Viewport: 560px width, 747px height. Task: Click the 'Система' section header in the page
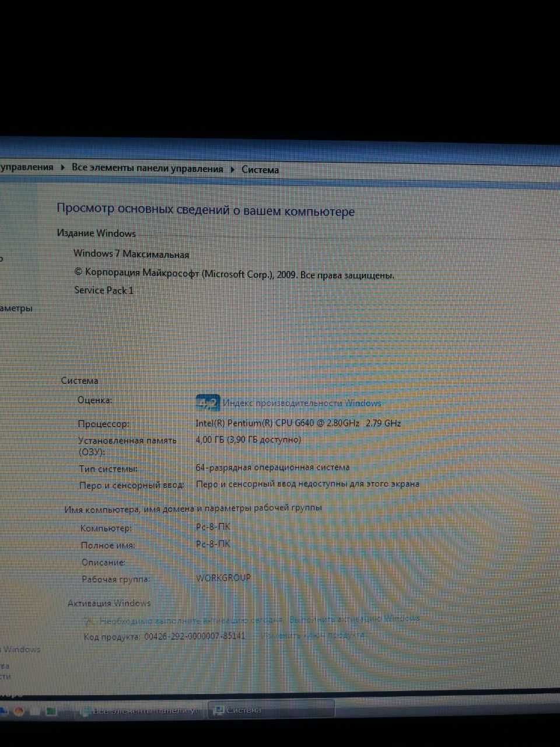click(x=80, y=381)
